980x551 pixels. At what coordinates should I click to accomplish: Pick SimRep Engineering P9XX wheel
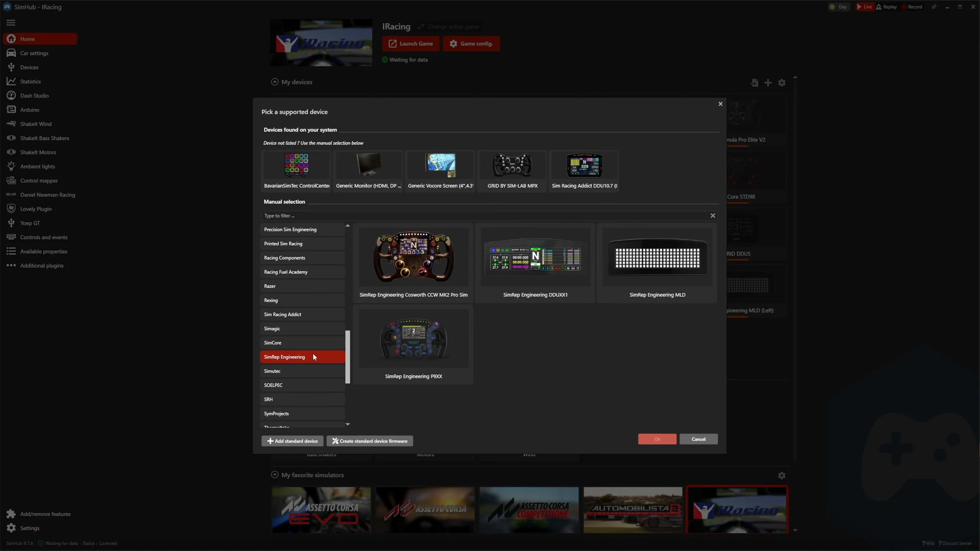tap(413, 345)
